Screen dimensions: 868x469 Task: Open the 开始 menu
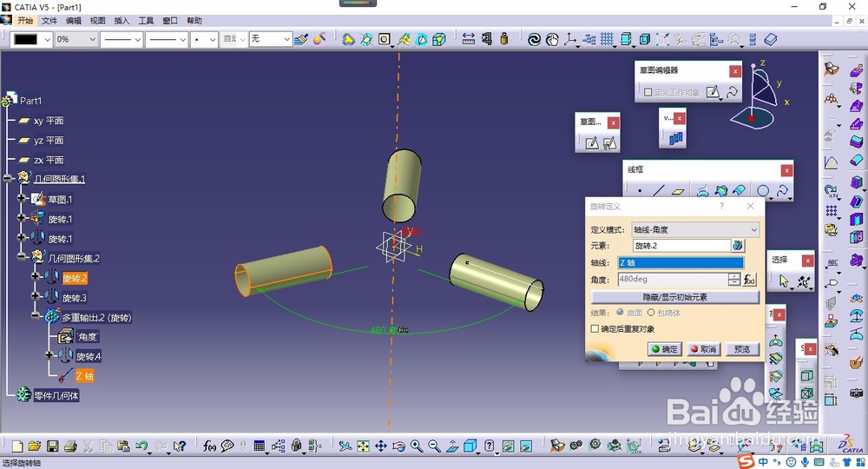coord(25,21)
